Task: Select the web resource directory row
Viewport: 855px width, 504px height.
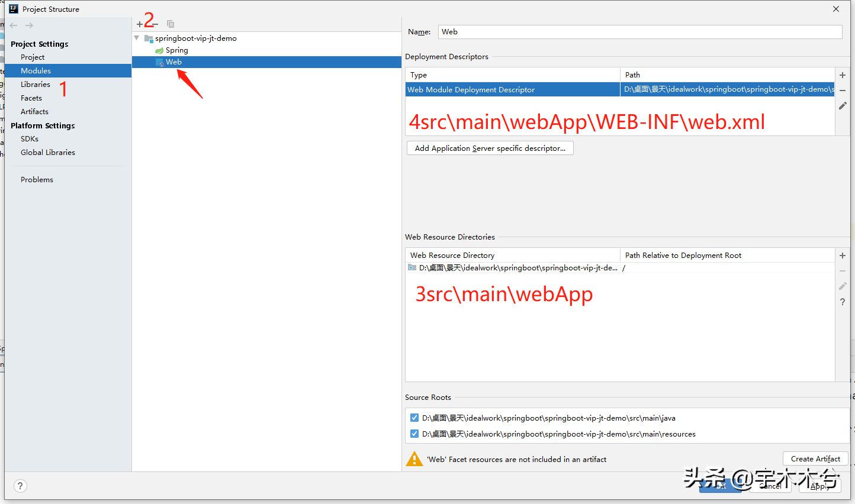Action: [620, 268]
